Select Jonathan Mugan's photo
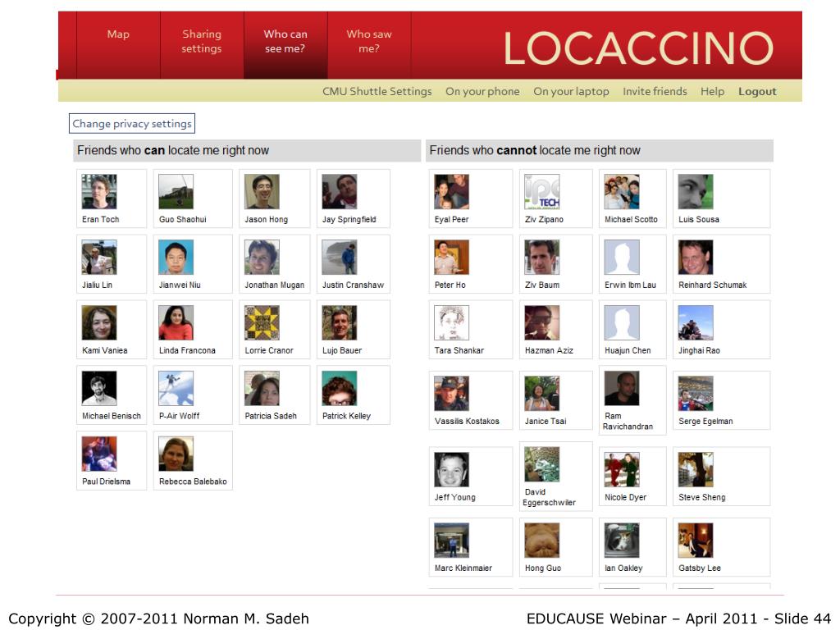 [x=262, y=257]
